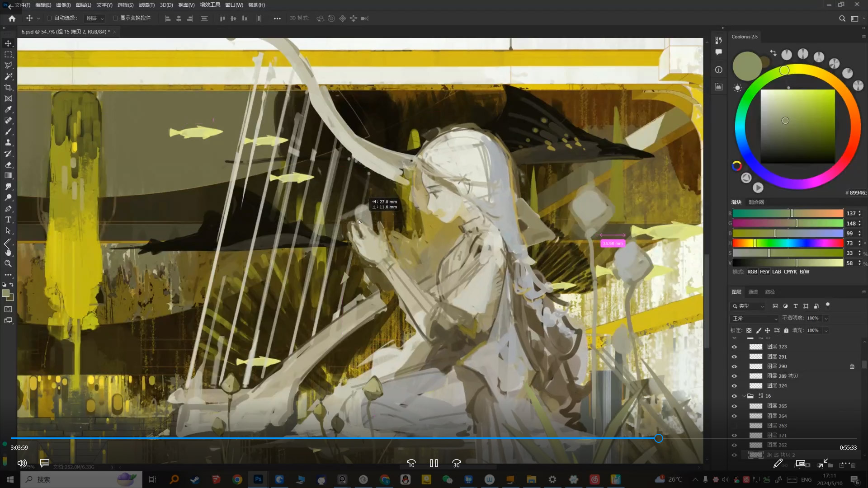Open the 滤镜(T) menu

pos(146,5)
